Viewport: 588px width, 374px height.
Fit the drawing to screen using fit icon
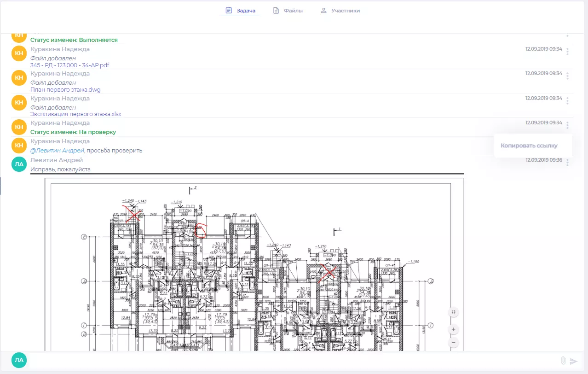453,312
